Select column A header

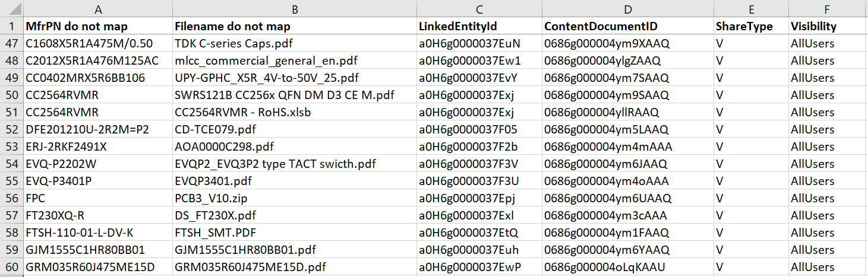97,9
